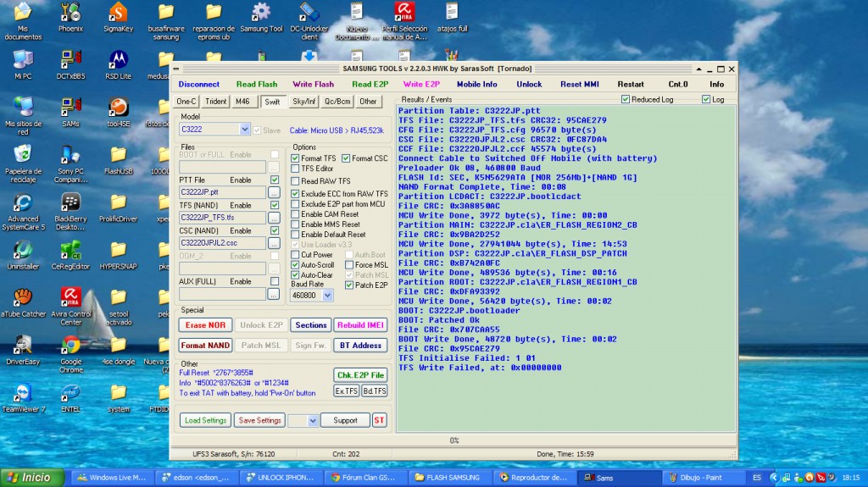Toggle PTT File Enable checkbox
Viewport: 868px width, 487px height.
[x=275, y=180]
